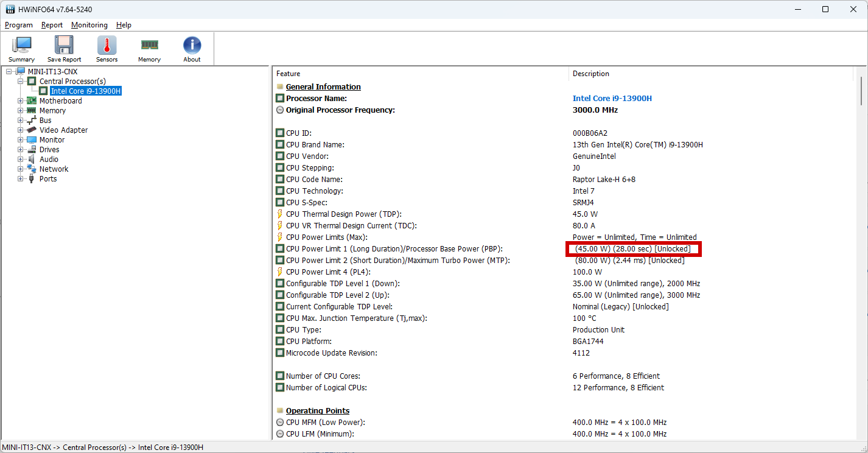Click the blue Intel Core i9-13900H processor name value

(612, 99)
